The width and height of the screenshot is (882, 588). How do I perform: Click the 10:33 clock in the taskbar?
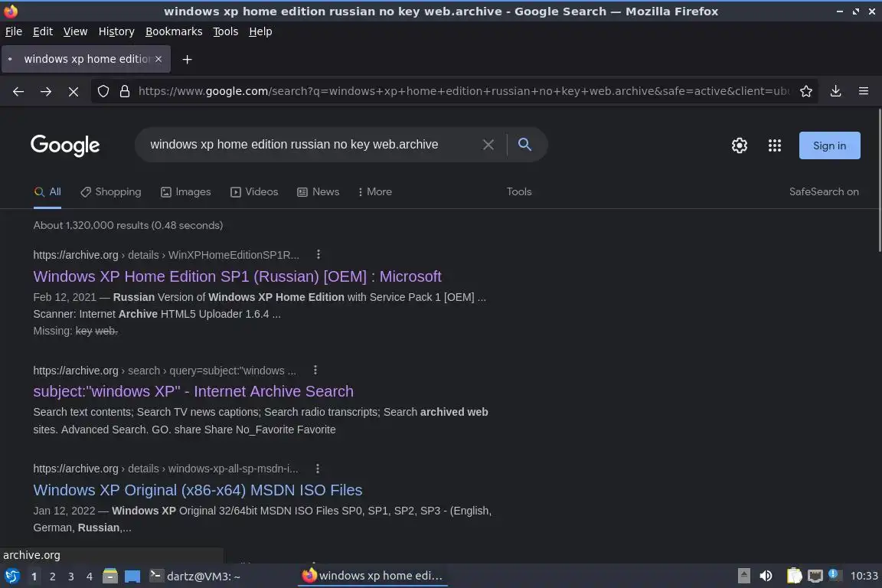pos(864,577)
